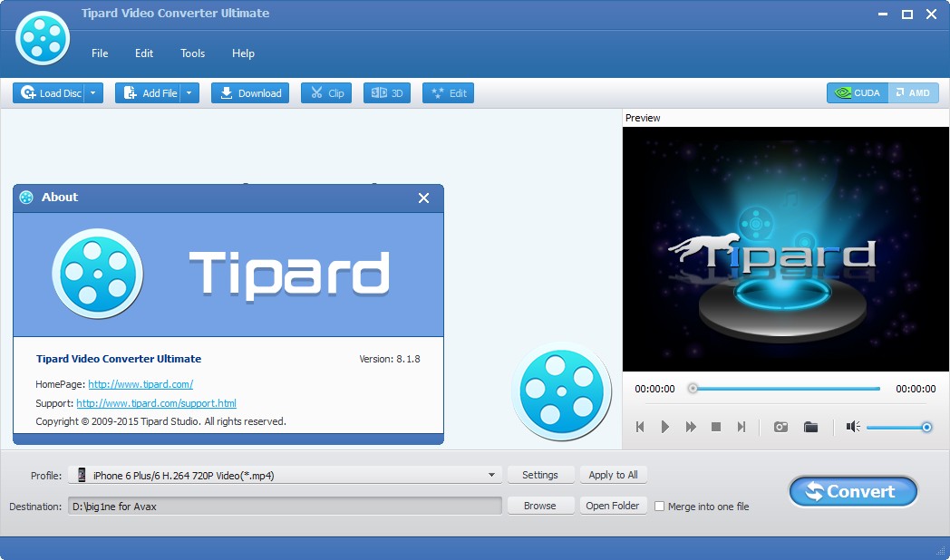Click the Open Folder button
950x560 pixels.
(x=613, y=506)
